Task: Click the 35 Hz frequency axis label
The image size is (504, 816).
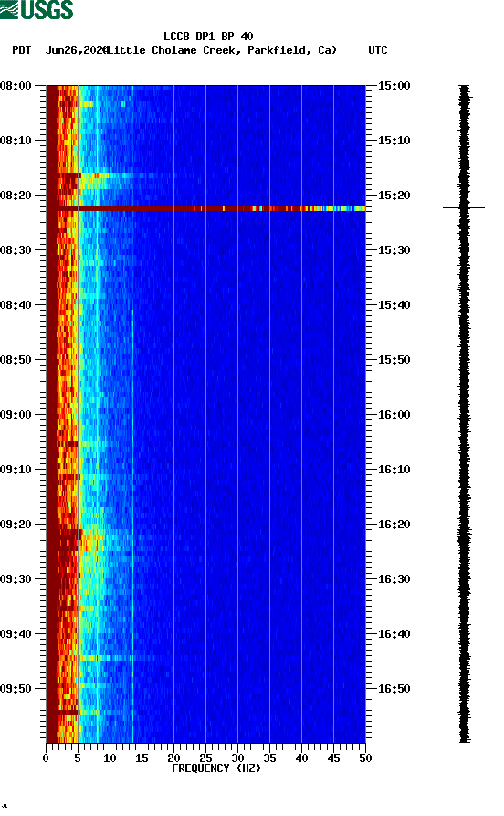Action: coord(269,758)
